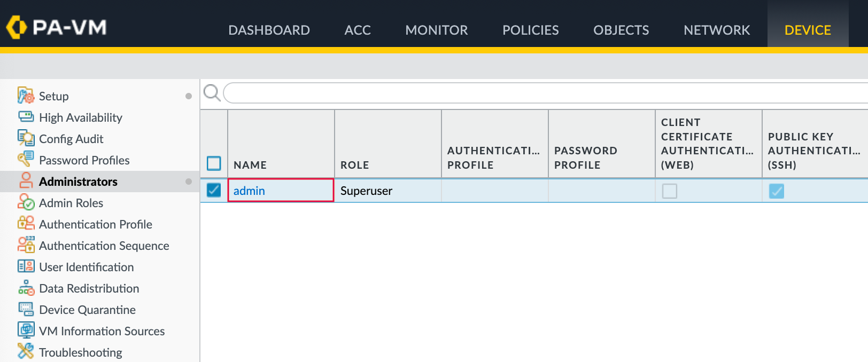
Task: Sort table by the ROLE column header
Action: point(354,165)
